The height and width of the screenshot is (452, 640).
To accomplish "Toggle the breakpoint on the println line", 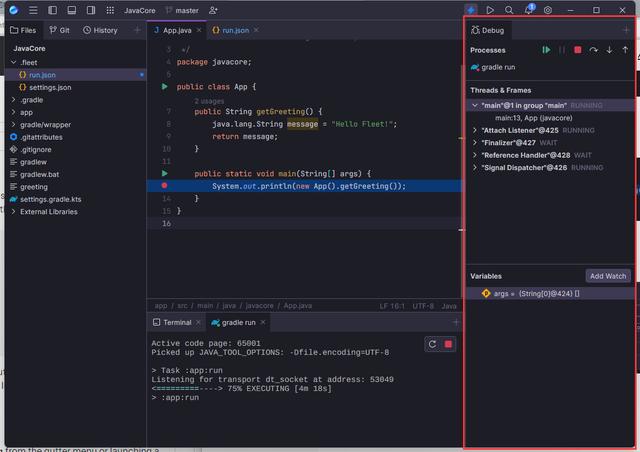I will pos(164,186).
